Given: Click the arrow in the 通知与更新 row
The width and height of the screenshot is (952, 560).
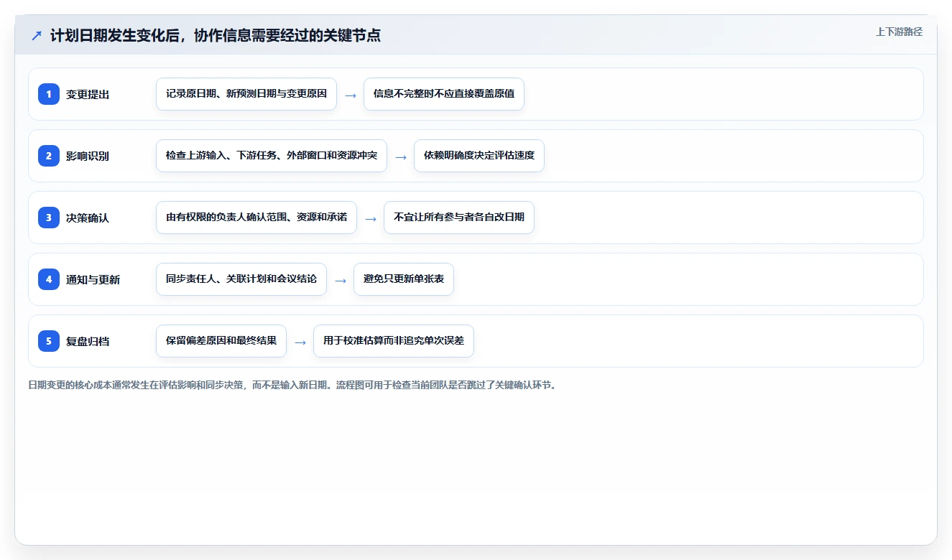Looking at the screenshot, I should click(x=341, y=280).
